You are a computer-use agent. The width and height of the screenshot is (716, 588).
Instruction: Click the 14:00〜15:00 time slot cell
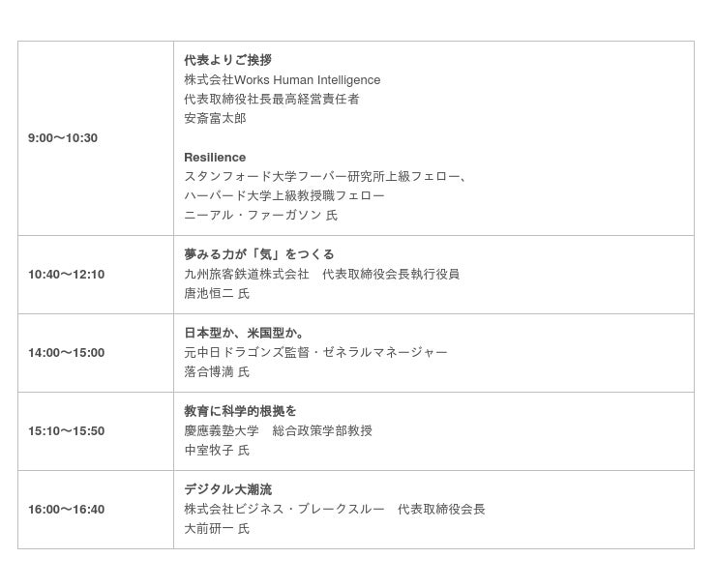66,353
